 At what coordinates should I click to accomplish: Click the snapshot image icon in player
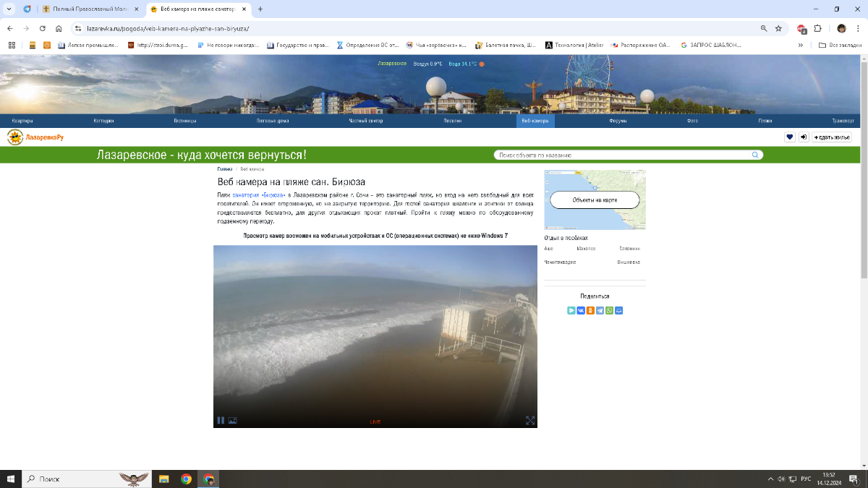(x=232, y=420)
